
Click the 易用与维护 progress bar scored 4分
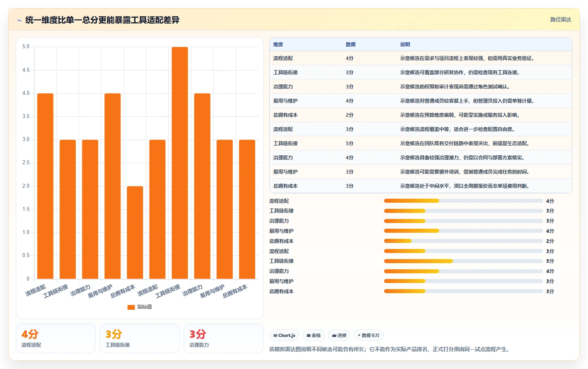(463, 231)
